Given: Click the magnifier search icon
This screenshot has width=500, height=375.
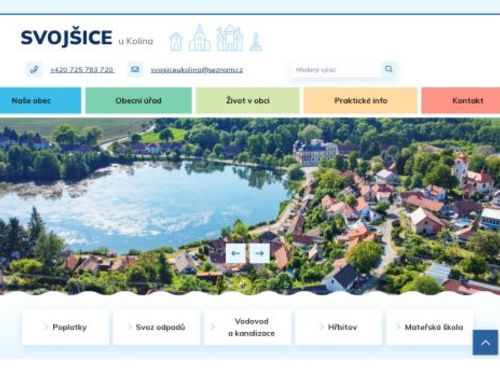Looking at the screenshot, I should (389, 69).
